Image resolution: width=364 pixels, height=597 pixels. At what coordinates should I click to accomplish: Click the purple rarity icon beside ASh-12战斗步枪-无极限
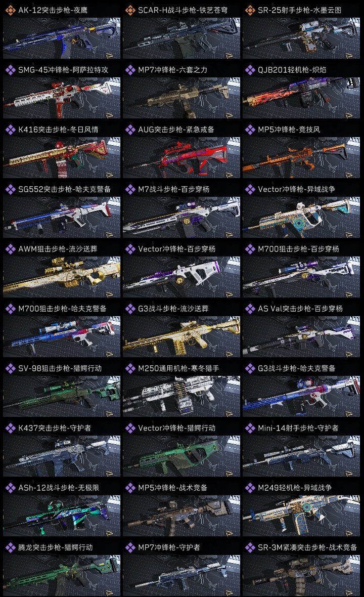(10, 488)
